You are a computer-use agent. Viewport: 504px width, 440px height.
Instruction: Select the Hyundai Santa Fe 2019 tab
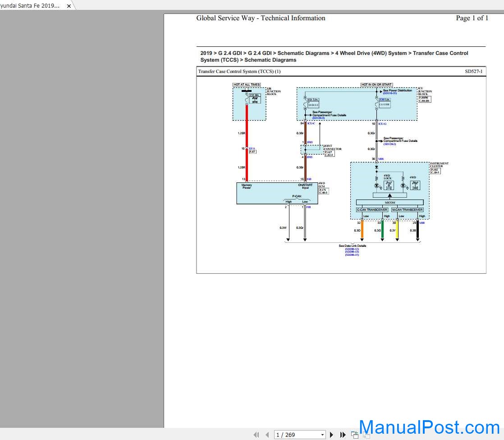(x=30, y=5)
